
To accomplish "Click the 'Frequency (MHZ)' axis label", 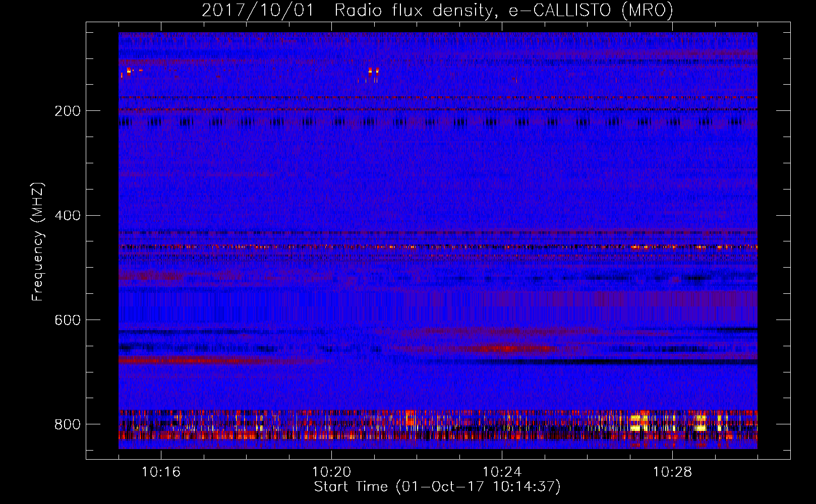I will (x=38, y=241).
